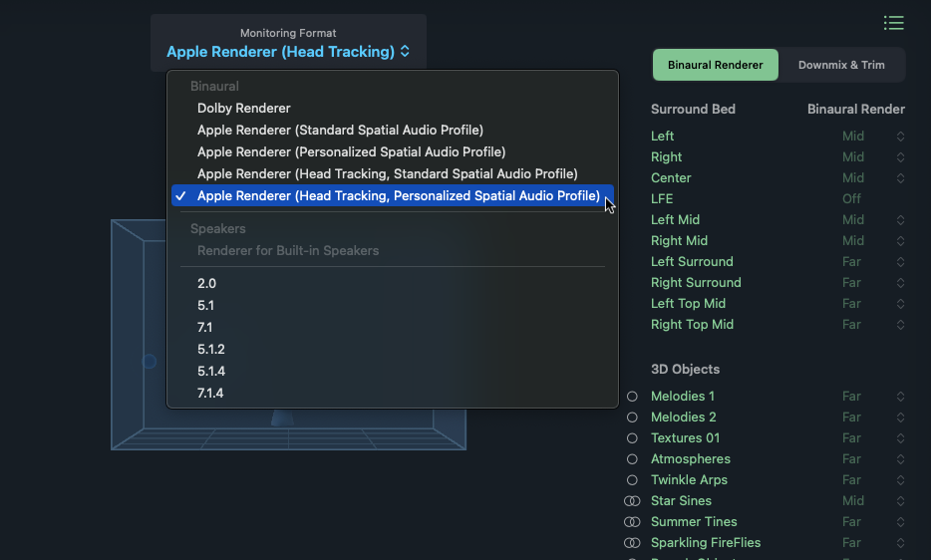Click the stereo icon beside Star Sines
The width and height of the screenshot is (931, 560).
[632, 501]
